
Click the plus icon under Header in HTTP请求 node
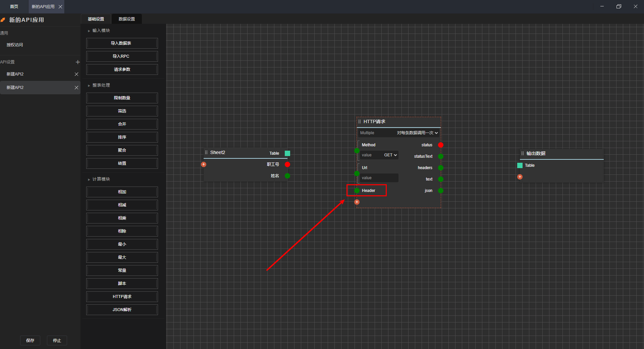click(x=357, y=202)
